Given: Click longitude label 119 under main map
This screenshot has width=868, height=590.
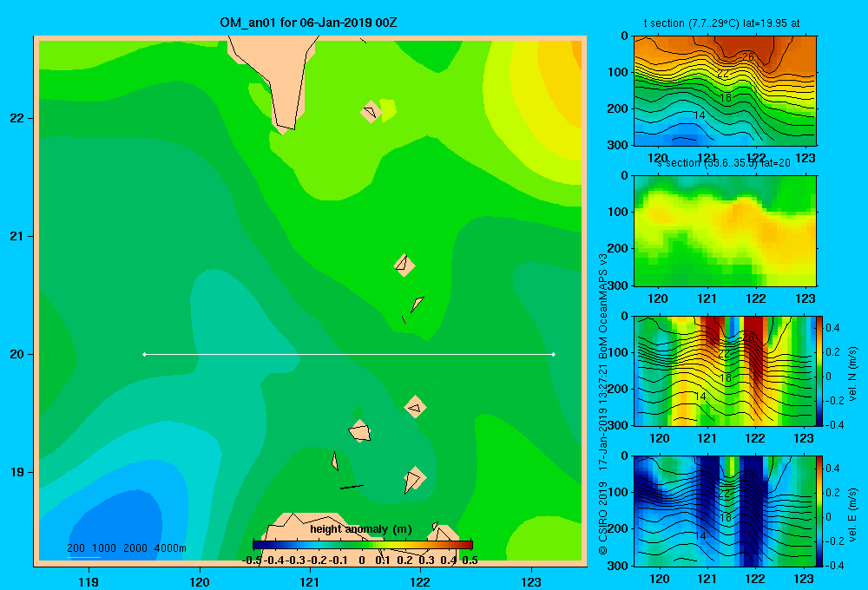Looking at the screenshot, I should point(89,582).
